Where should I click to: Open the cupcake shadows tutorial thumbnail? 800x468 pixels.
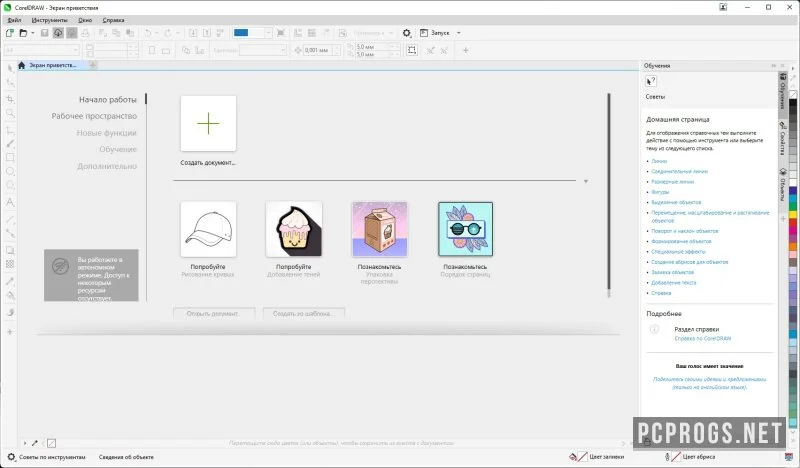tap(294, 229)
